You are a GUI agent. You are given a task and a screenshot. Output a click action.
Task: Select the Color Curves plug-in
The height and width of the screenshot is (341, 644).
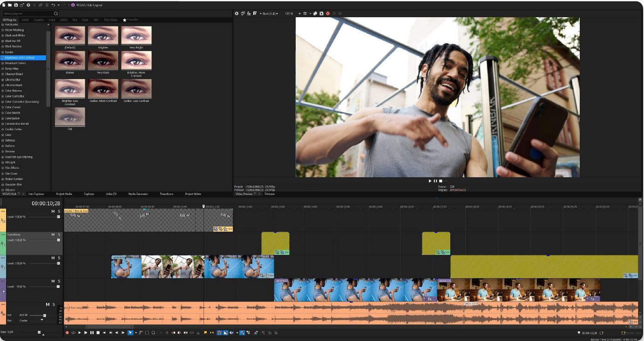[x=13, y=107]
